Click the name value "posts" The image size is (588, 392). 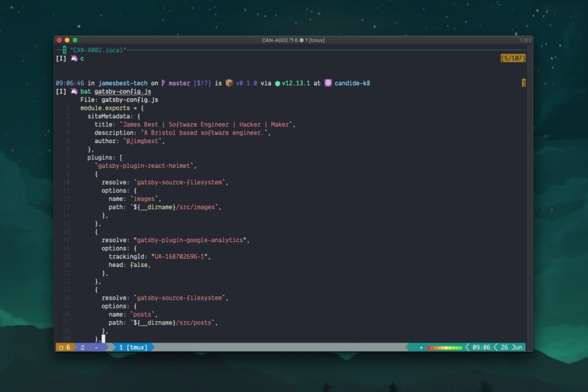coord(142,314)
